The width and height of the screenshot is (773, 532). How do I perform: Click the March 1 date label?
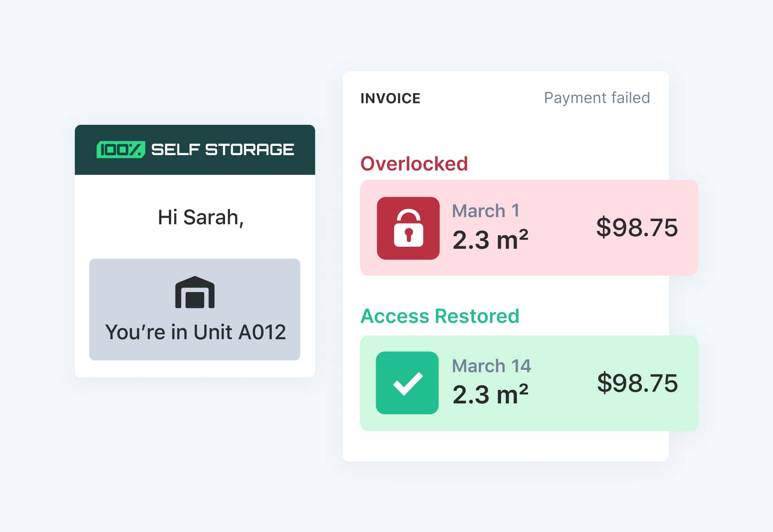(x=485, y=211)
